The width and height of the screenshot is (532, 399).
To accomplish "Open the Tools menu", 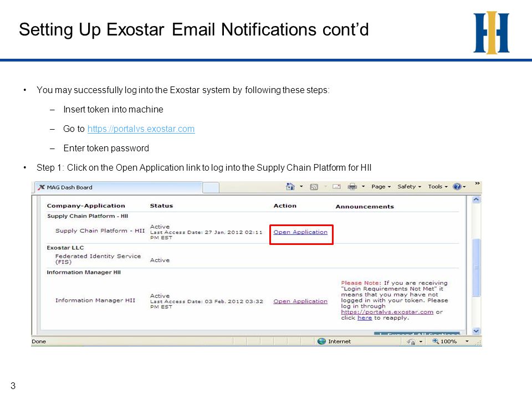I will point(438,187).
